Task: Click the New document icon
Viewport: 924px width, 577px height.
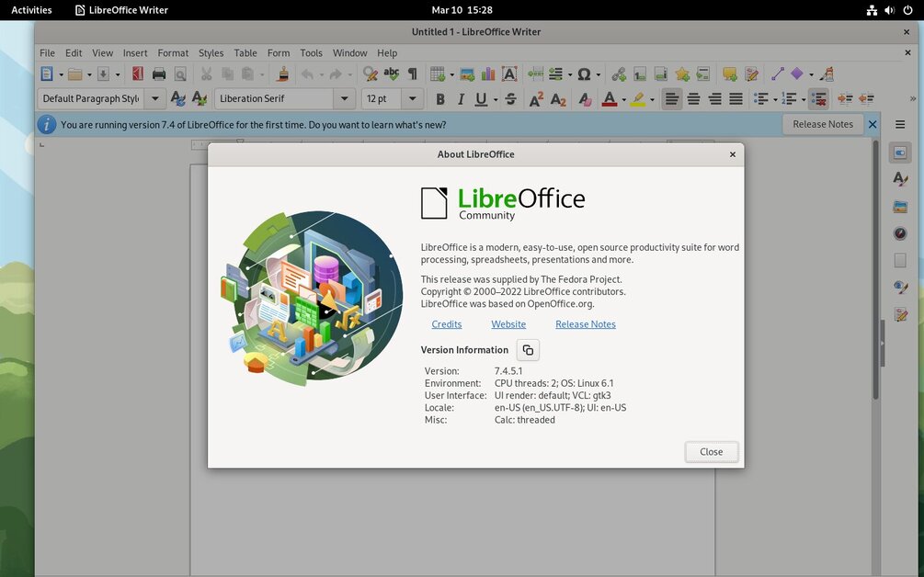Action: [47, 74]
